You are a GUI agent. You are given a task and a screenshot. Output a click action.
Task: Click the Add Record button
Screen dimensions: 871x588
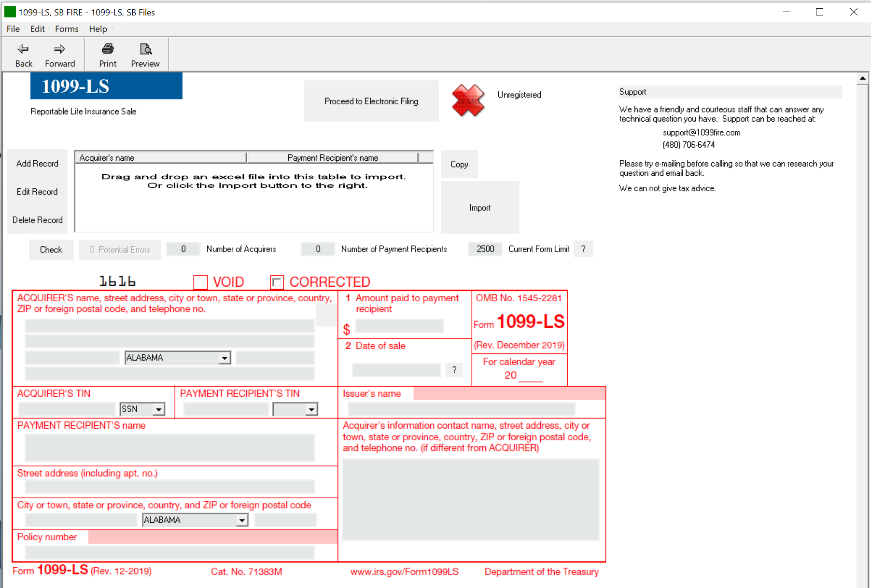tap(37, 164)
